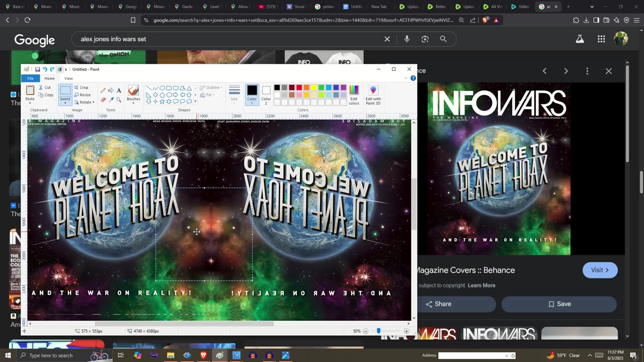The image size is (644, 362).
Task: Click the Save icon in Paint title bar
Action: (37, 69)
